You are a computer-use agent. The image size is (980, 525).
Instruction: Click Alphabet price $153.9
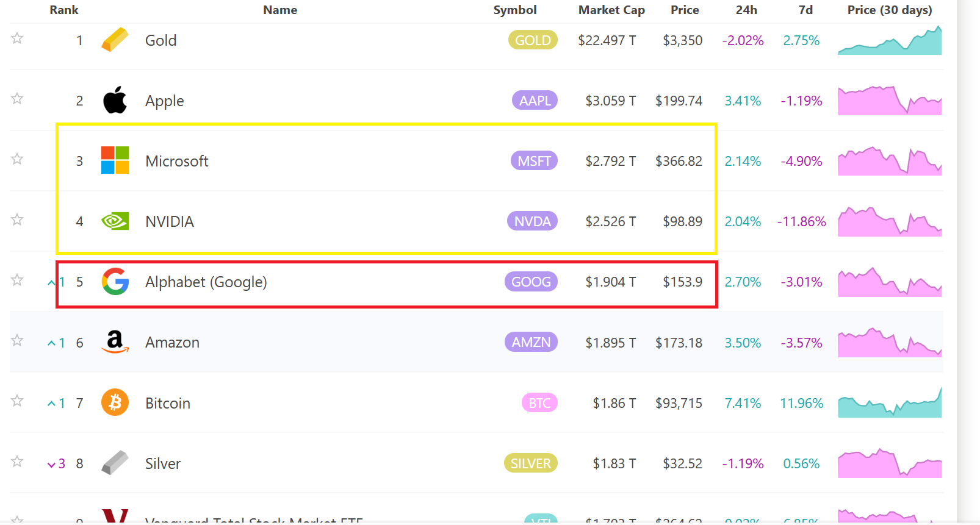point(682,282)
